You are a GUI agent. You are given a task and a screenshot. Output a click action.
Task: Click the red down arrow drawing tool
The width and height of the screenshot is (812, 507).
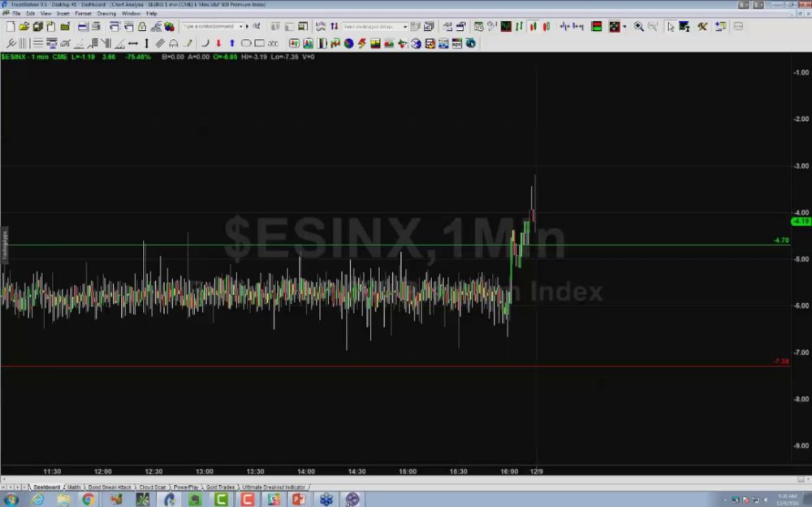coord(218,44)
